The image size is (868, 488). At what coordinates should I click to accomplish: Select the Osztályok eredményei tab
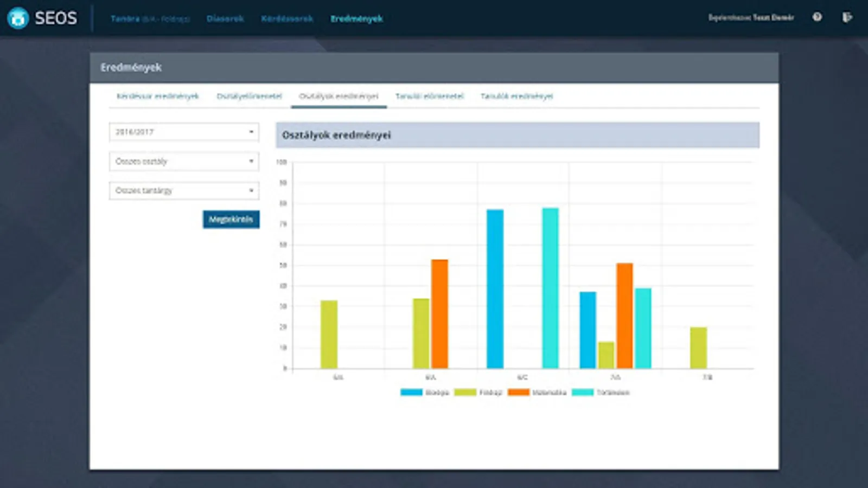pyautogui.click(x=339, y=96)
